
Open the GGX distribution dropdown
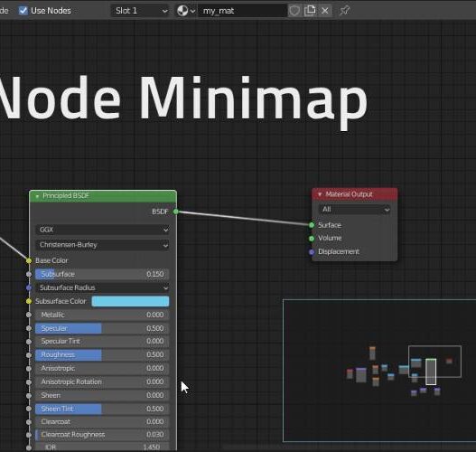102,230
